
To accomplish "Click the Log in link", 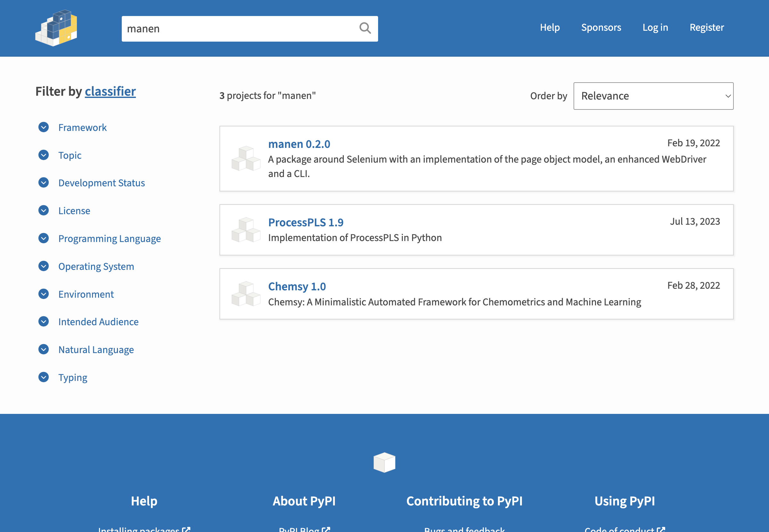I will click(x=655, y=27).
